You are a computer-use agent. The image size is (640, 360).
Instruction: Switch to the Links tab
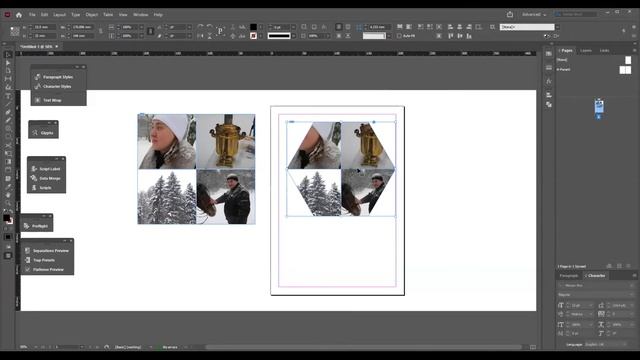604,51
